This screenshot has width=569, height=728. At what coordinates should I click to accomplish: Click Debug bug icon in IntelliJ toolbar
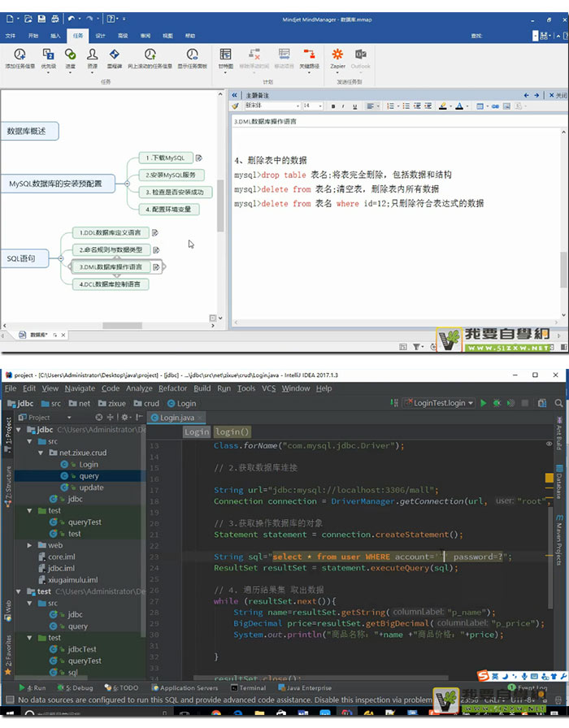point(497,403)
